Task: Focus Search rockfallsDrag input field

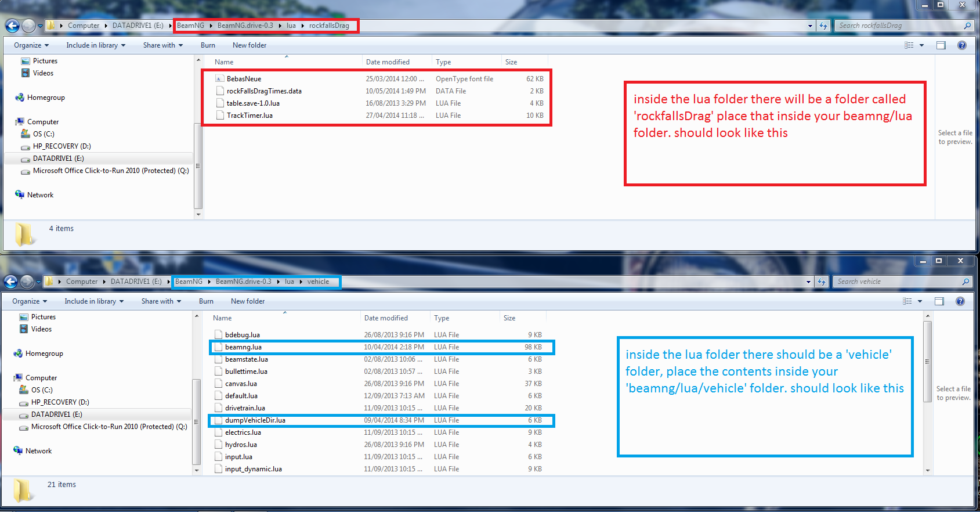Action: click(x=898, y=26)
